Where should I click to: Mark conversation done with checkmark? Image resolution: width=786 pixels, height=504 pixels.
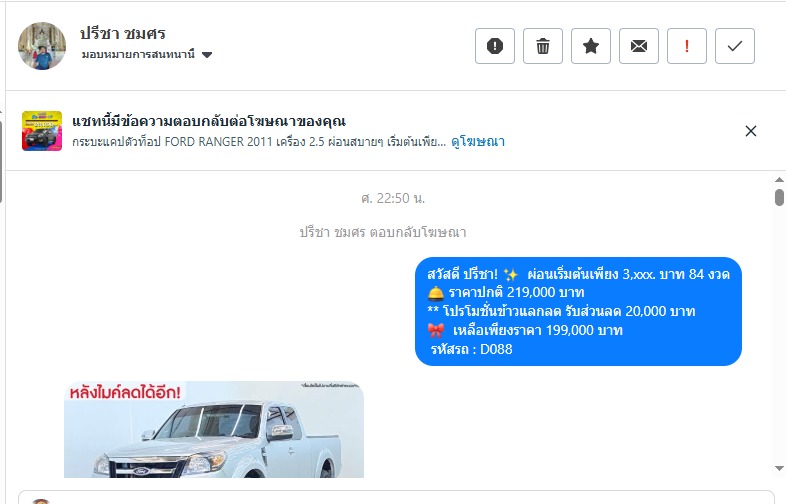tap(735, 46)
